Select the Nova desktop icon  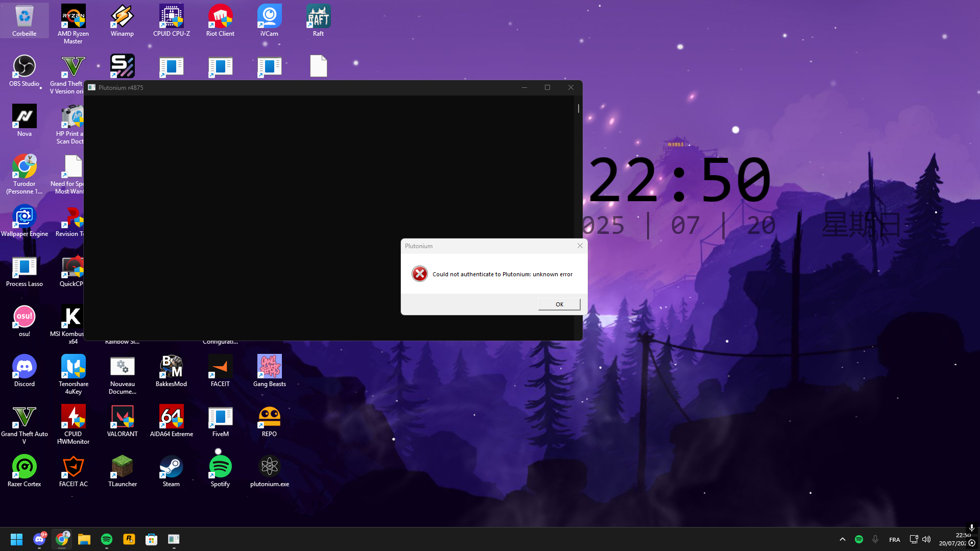pyautogui.click(x=24, y=121)
